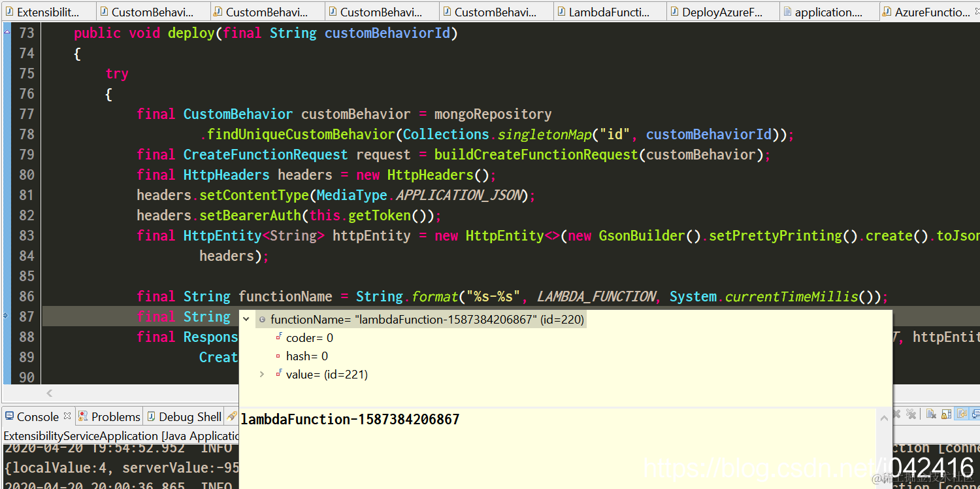Toggle word wrap in console
The image size is (980, 489).
coord(962,414)
